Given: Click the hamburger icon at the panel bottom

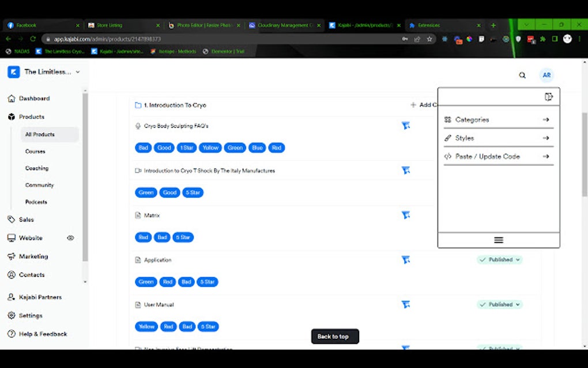Looking at the screenshot, I should point(498,239).
